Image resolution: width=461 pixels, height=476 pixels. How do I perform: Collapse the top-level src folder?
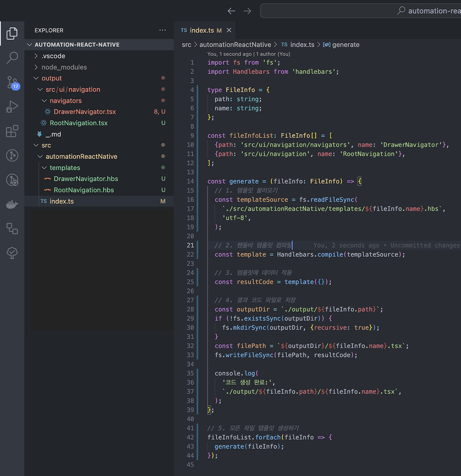pos(36,145)
